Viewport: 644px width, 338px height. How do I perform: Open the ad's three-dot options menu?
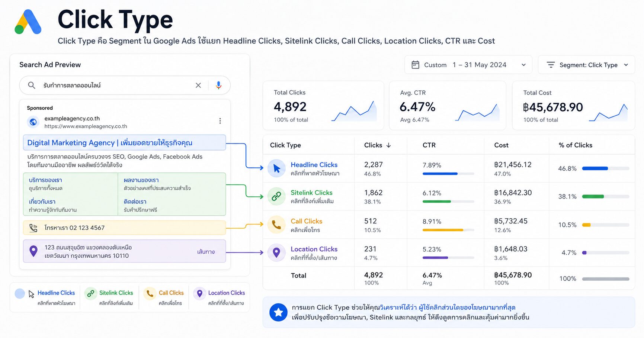coord(220,121)
